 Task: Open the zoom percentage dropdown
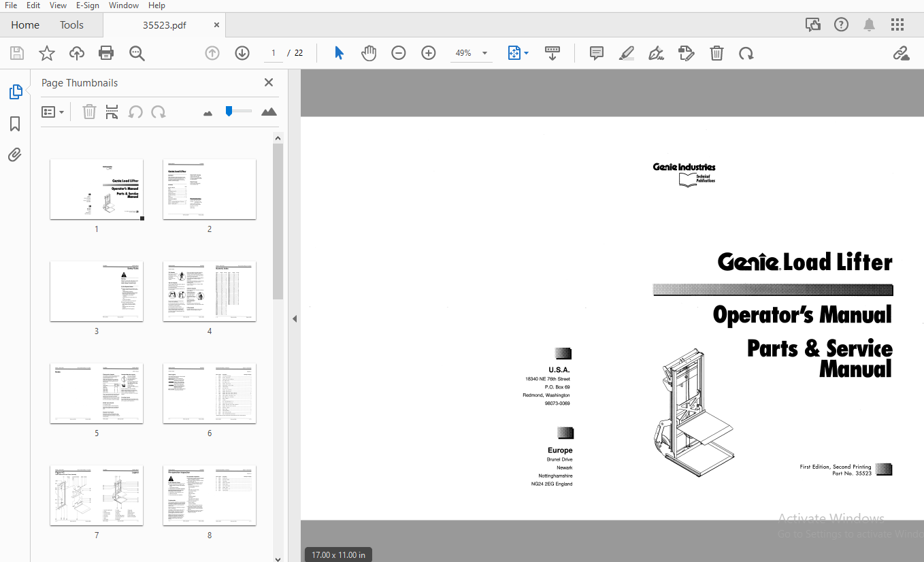(x=485, y=53)
